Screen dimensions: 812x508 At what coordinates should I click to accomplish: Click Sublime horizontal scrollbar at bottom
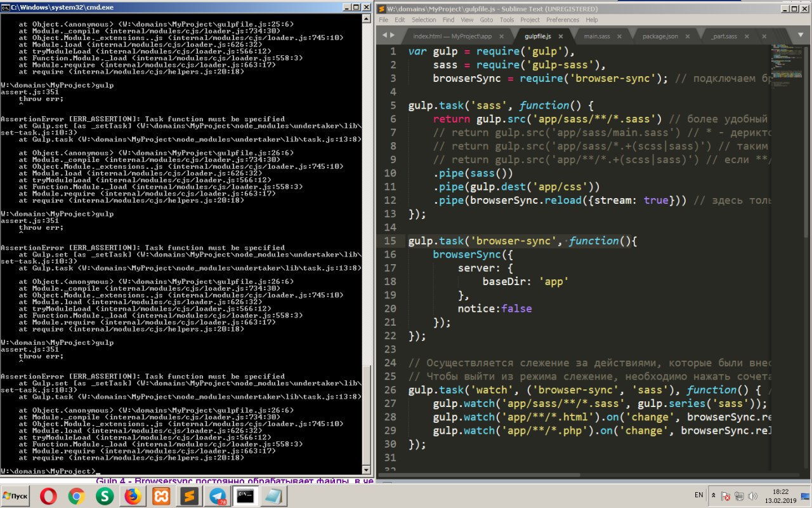(480, 474)
